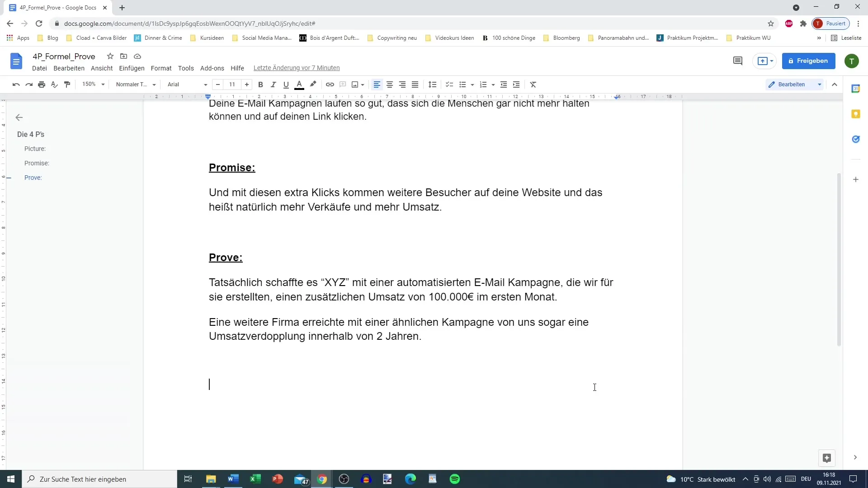This screenshot has width=868, height=488.
Task: Jump to Prove: in outline
Action: [x=33, y=178]
